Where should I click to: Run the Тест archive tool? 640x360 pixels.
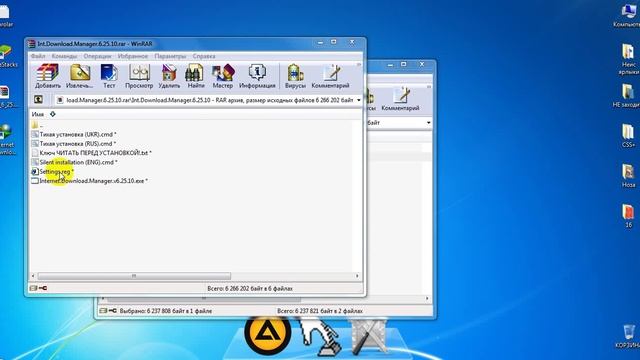coord(109,76)
